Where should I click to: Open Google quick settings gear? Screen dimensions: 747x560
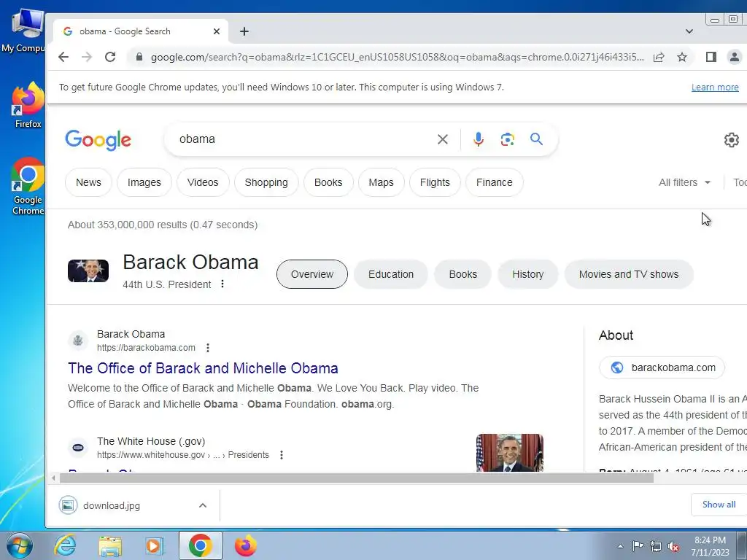[731, 139]
